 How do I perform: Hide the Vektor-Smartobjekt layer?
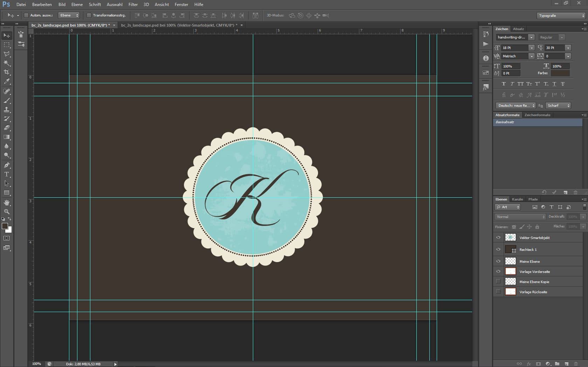498,238
